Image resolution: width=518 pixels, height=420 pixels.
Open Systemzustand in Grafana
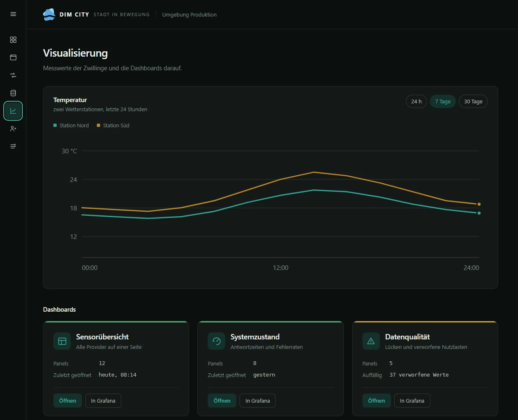tap(257, 401)
